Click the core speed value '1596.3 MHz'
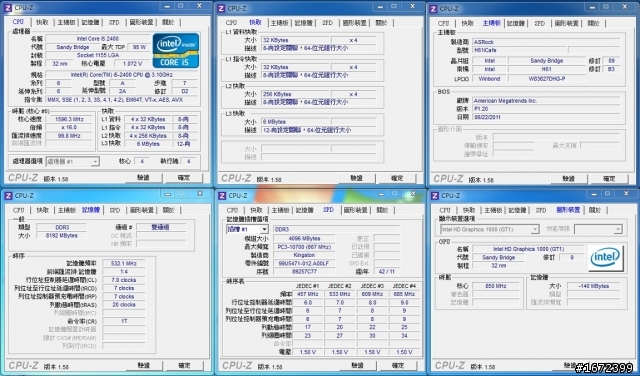 point(69,119)
